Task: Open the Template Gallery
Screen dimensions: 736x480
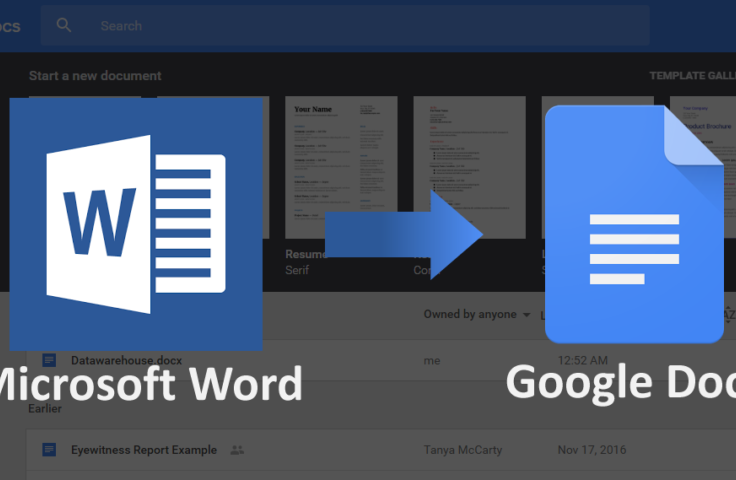Action: point(692,76)
